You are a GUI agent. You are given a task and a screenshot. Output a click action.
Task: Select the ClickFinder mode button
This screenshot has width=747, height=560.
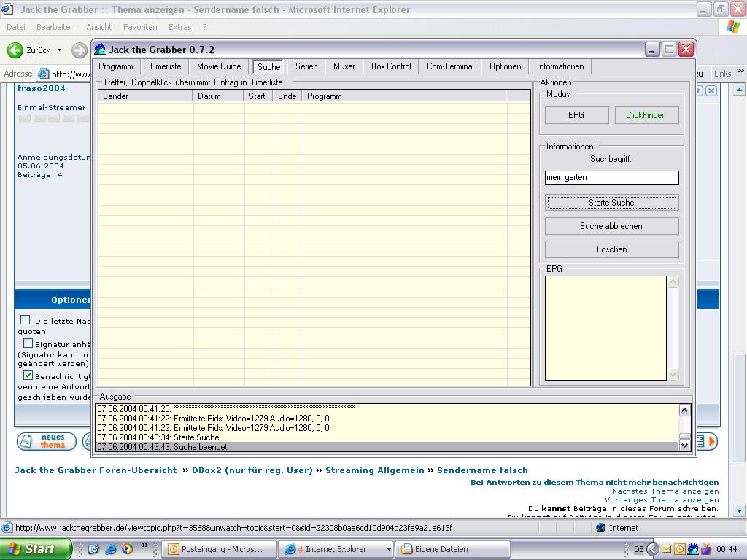point(644,115)
